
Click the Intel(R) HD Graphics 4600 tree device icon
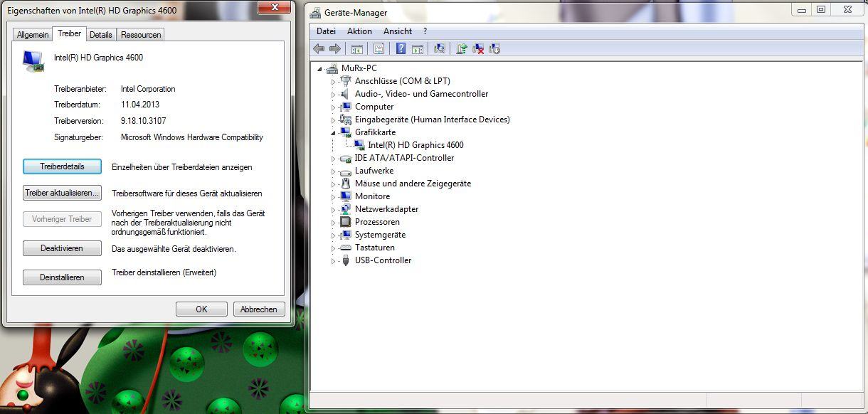359,145
